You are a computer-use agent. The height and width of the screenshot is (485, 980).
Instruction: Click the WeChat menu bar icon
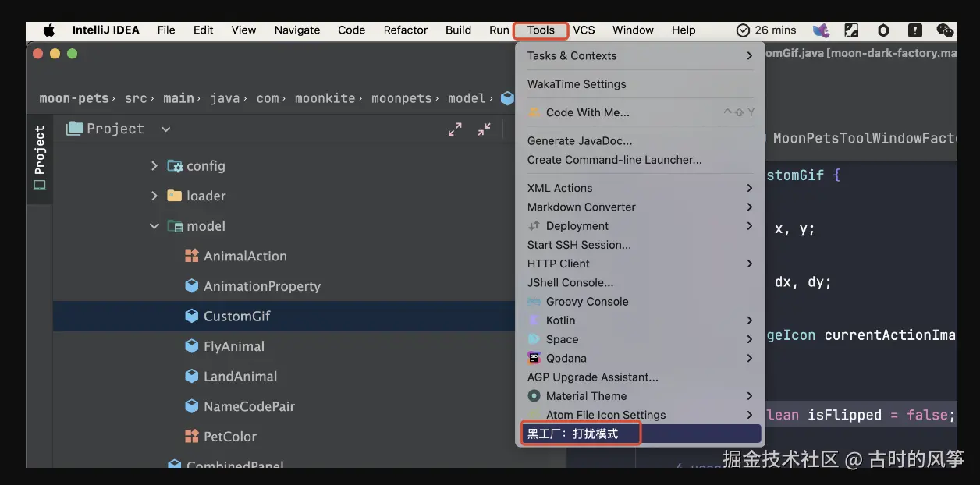click(x=945, y=30)
